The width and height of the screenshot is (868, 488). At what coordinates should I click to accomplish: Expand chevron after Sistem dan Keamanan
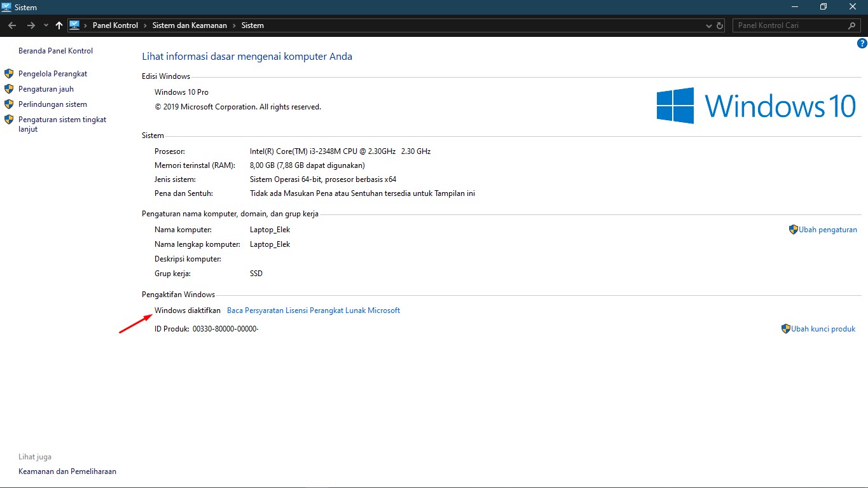pos(233,25)
